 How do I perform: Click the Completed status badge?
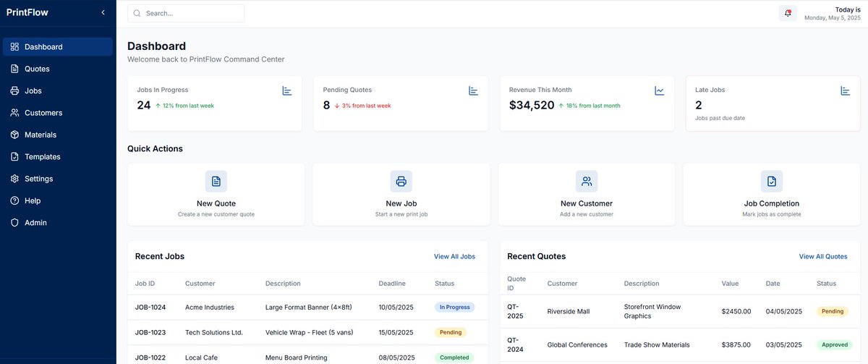point(454,357)
